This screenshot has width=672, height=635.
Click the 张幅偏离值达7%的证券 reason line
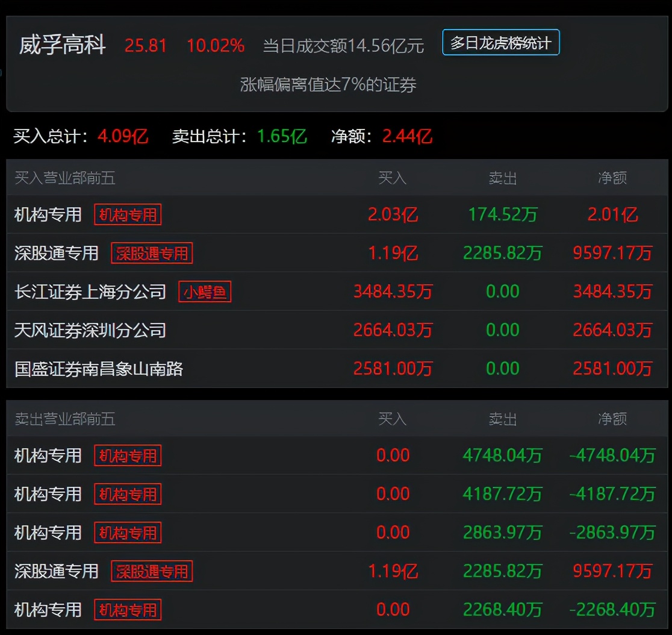coord(328,84)
